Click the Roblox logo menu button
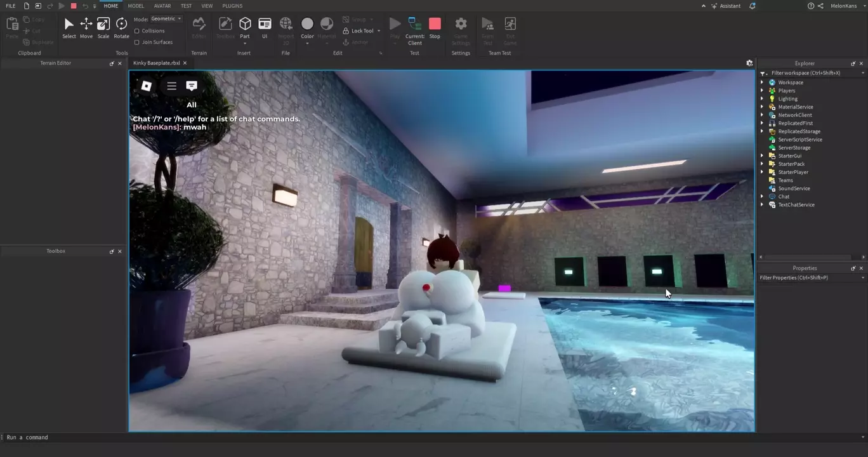This screenshot has height=457, width=868. [x=146, y=86]
